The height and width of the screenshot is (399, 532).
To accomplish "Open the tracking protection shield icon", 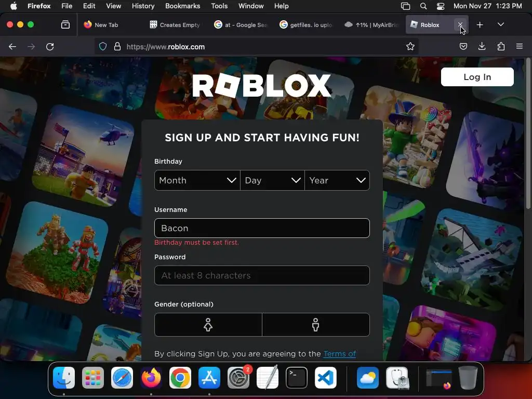I will 103,46.
